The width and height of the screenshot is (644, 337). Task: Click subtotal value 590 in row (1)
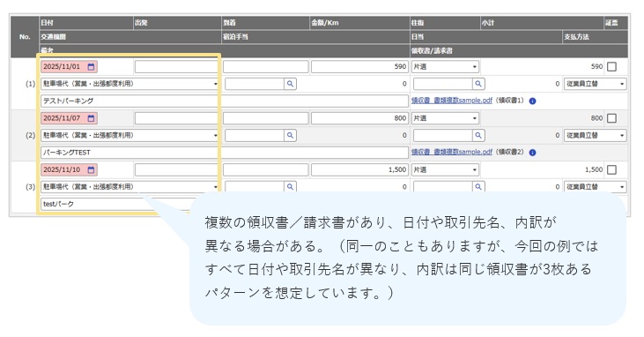coord(596,66)
